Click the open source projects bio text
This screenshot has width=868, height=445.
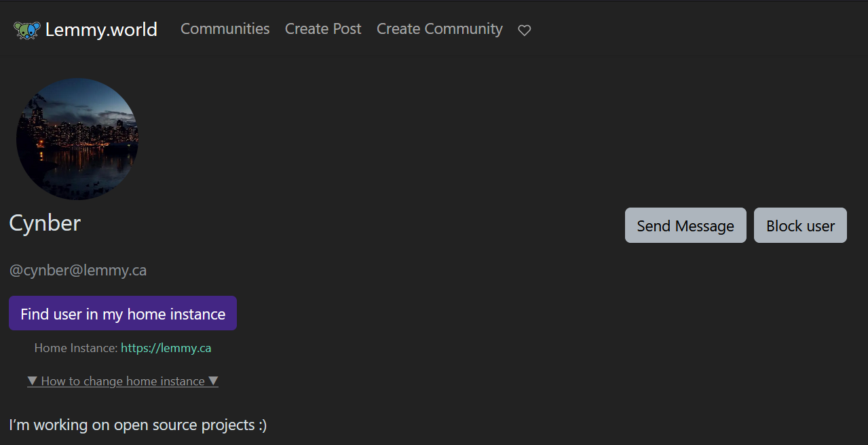click(x=138, y=425)
